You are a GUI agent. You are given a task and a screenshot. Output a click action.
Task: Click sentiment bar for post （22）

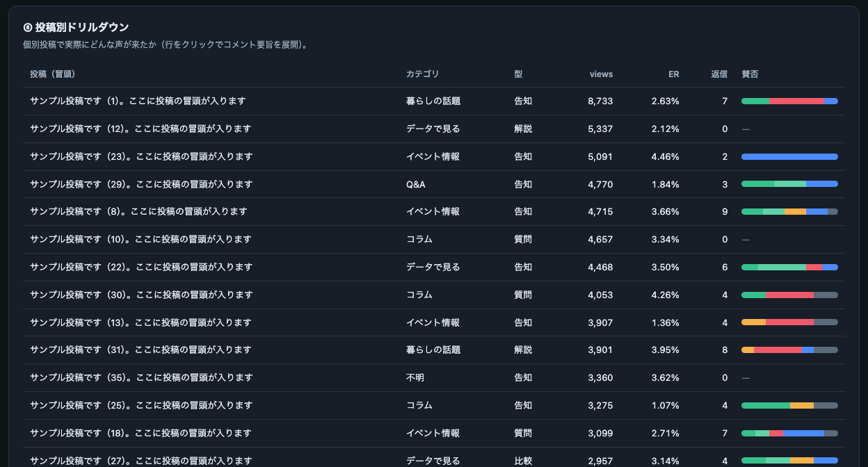tap(789, 268)
